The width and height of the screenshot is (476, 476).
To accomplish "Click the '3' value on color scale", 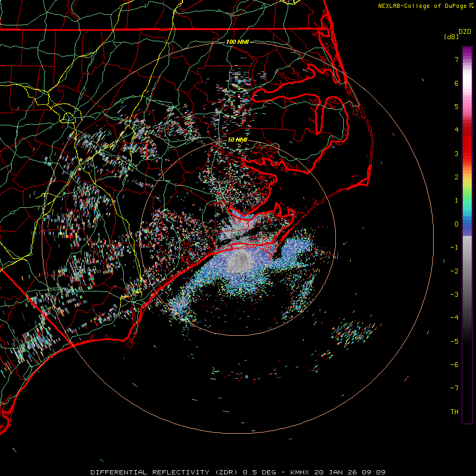I will 456,153.
